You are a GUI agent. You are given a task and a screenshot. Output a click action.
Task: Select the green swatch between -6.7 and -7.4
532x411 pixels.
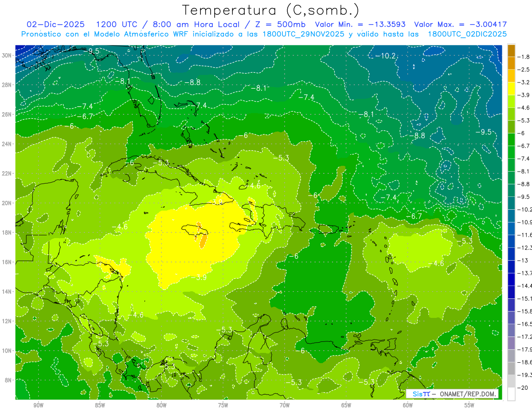[x=511, y=152]
